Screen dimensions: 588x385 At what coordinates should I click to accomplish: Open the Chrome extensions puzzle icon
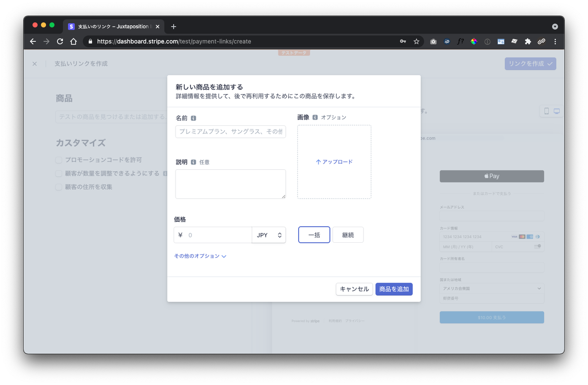point(528,41)
